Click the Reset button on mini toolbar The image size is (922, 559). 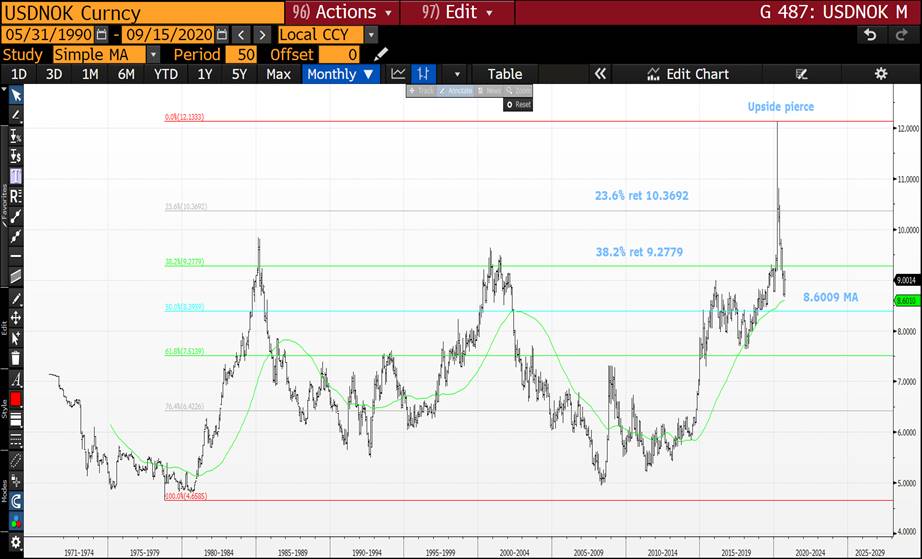tap(518, 105)
